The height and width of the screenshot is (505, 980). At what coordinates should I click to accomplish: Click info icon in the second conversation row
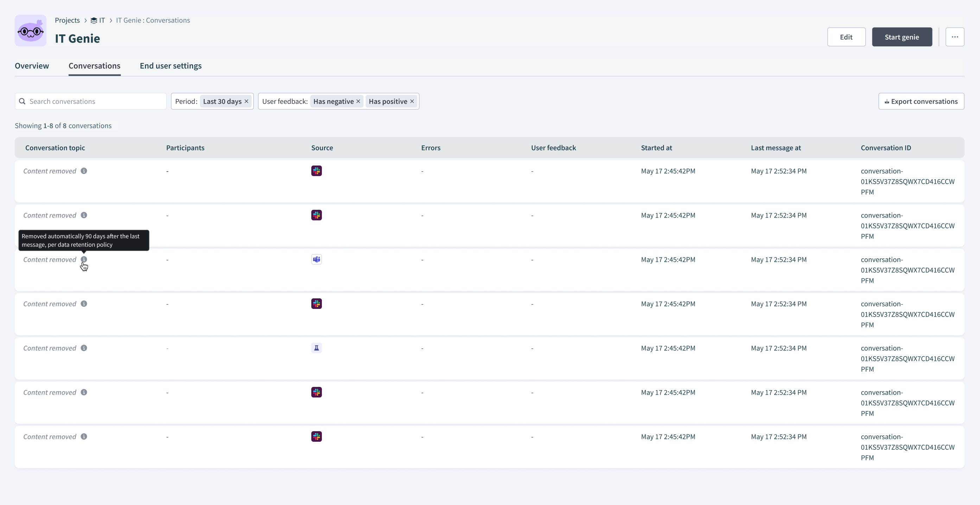coord(84,215)
